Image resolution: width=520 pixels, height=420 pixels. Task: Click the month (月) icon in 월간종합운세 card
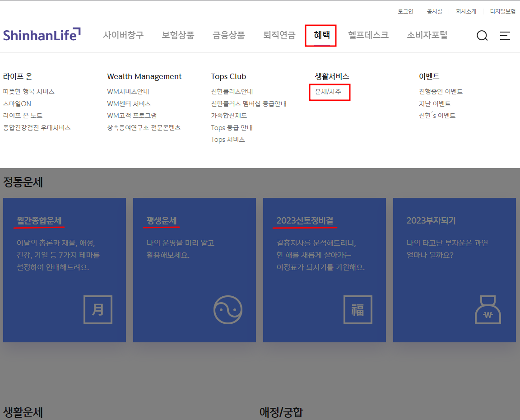point(98,309)
